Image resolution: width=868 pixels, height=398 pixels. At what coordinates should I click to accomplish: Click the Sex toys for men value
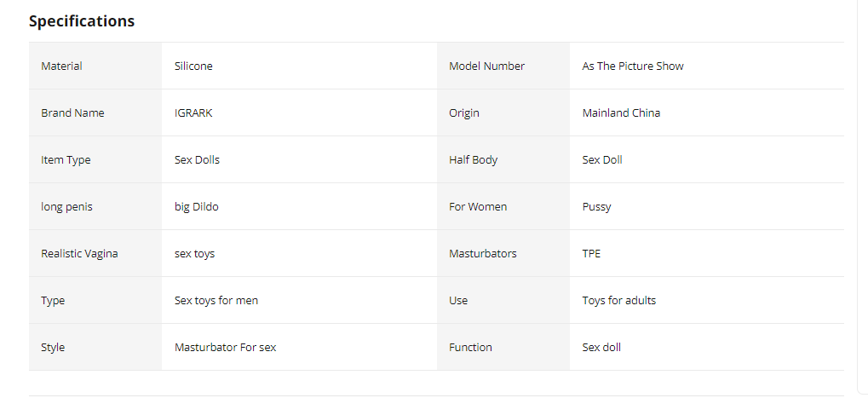[216, 301]
